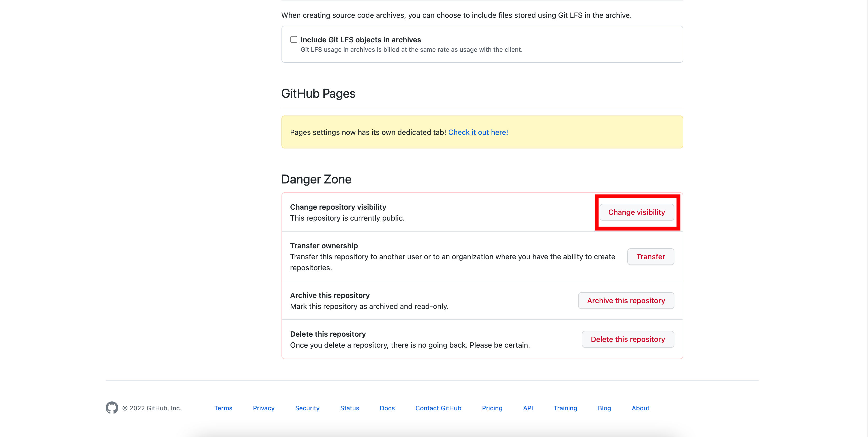Viewport: 868px width, 437px height.
Task: Click Delete this repository button
Action: (x=627, y=339)
